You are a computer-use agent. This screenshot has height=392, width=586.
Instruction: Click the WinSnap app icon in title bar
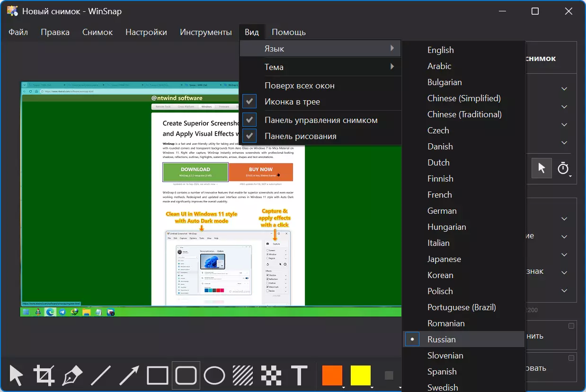[12, 11]
